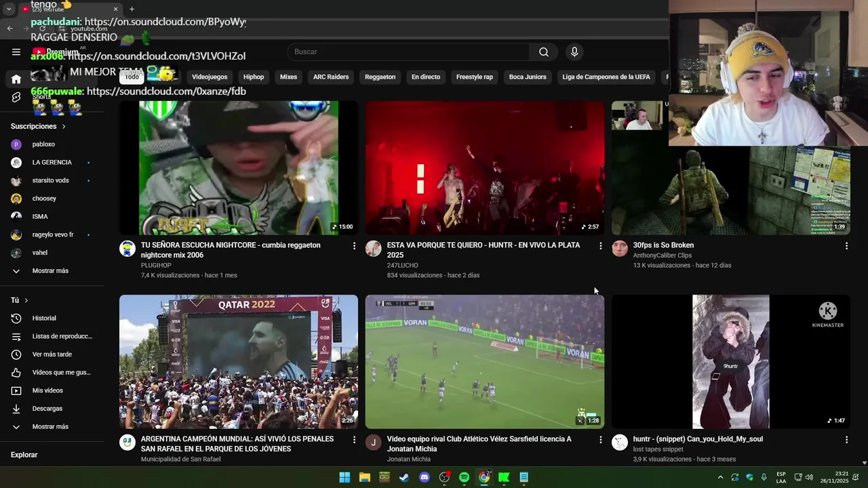Click 247LUCHO channel avatar
Image resolution: width=868 pixels, height=488 pixels.
(x=374, y=249)
